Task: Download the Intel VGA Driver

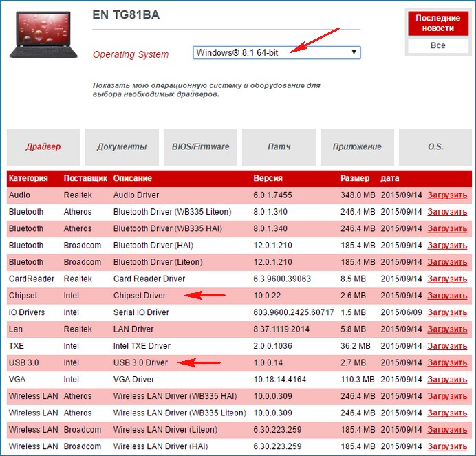Action: tap(447, 379)
